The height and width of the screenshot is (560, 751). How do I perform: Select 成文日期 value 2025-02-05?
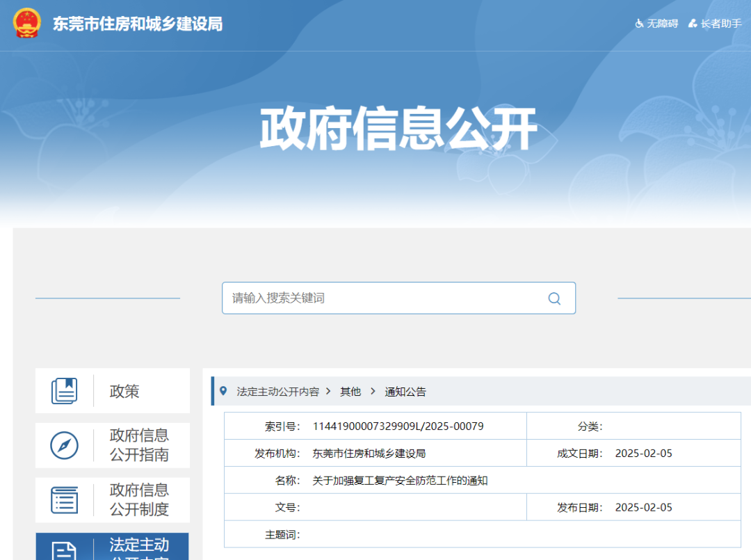644,453
